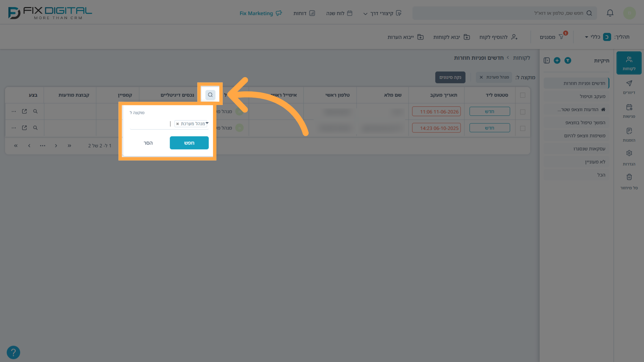This screenshot has height=362, width=644.
Task: Click חדש status in 14:23 row
Action: (490, 128)
